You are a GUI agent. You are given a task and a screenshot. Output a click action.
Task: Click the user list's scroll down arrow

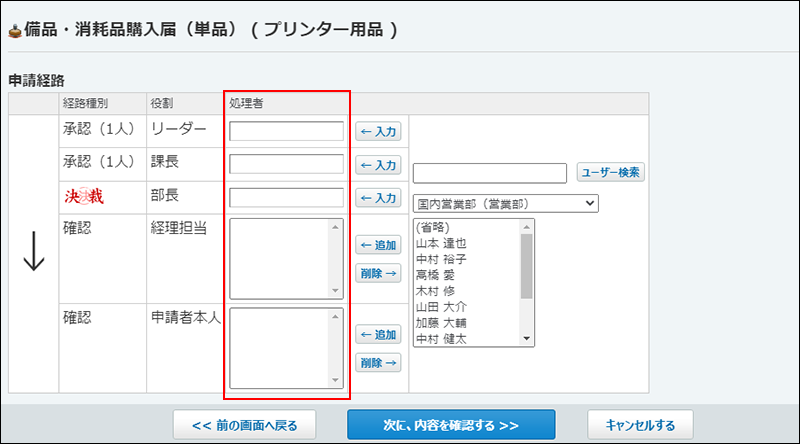[527, 339]
